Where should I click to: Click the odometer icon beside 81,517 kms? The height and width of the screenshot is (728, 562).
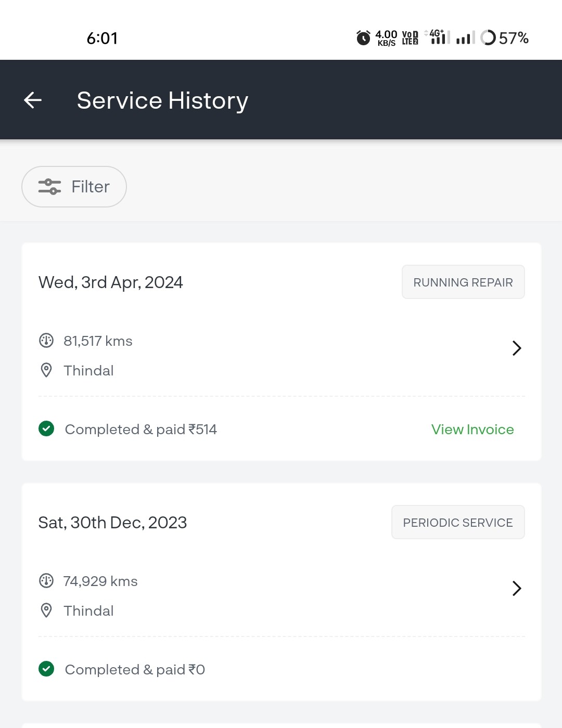[x=46, y=341]
